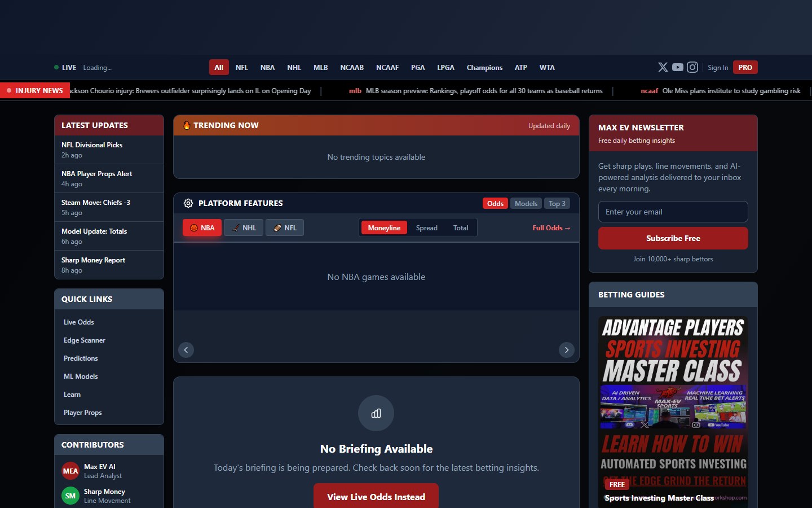Open the Learn quick link
This screenshot has height=508, width=812.
72,395
